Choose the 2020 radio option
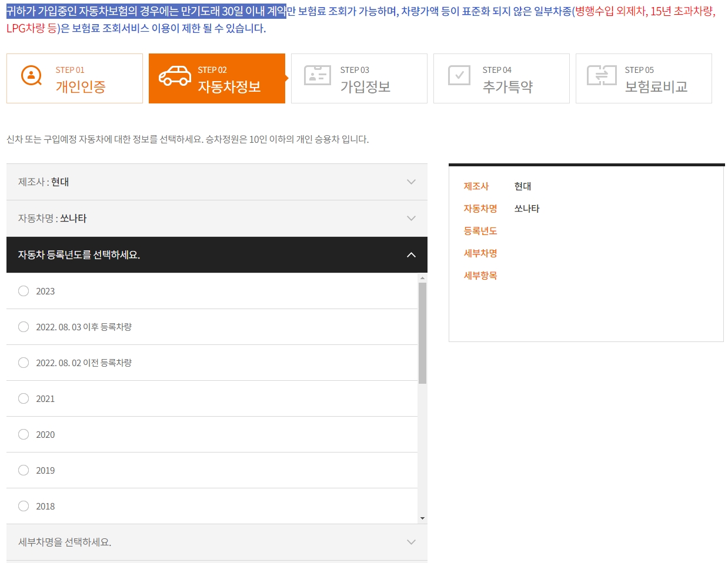The width and height of the screenshot is (728, 563). [x=24, y=434]
